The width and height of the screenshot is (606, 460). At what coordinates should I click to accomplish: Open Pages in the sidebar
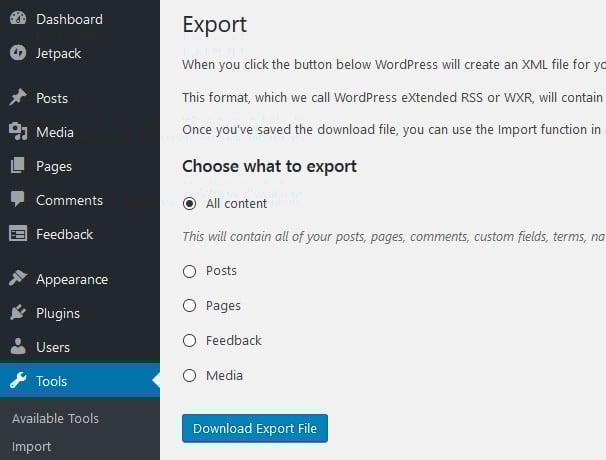pyautogui.click(x=80, y=166)
